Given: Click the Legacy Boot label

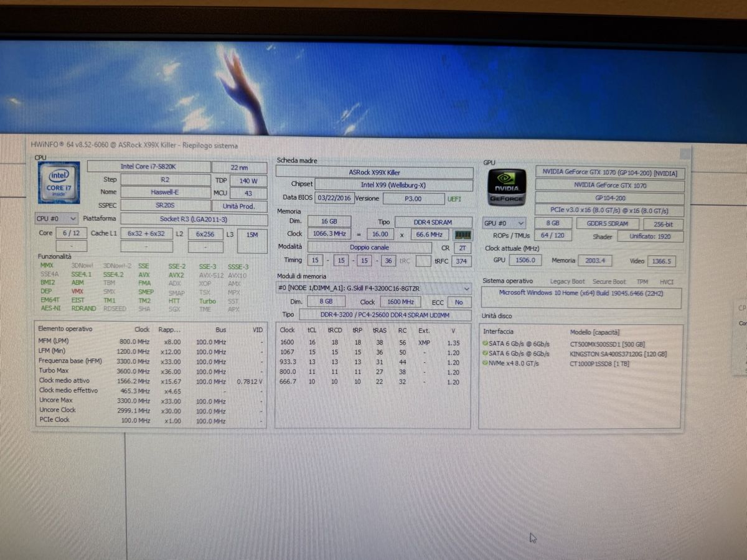Looking at the screenshot, I should 567,281.
